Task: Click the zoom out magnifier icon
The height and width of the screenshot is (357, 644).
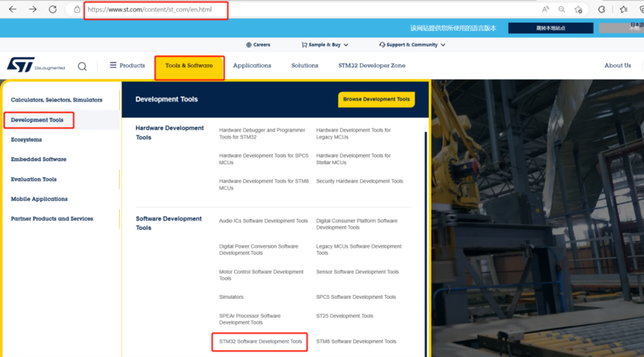Action: click(561, 9)
